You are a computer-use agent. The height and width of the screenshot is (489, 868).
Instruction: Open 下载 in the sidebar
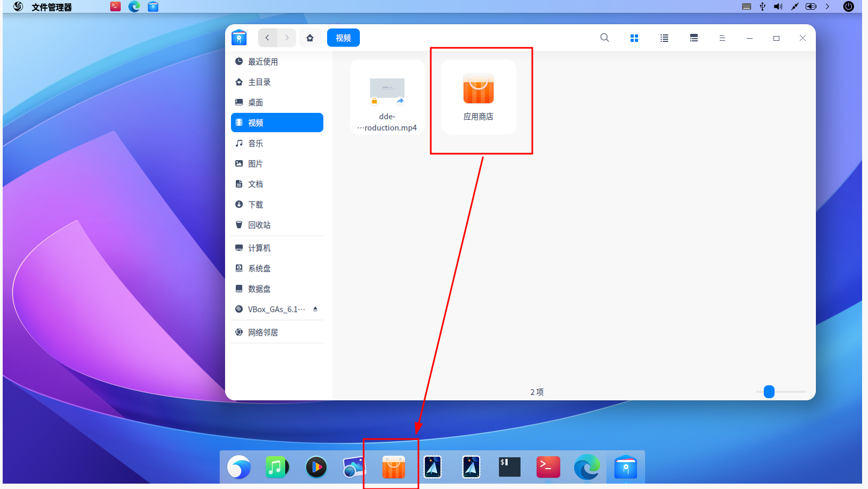point(277,205)
